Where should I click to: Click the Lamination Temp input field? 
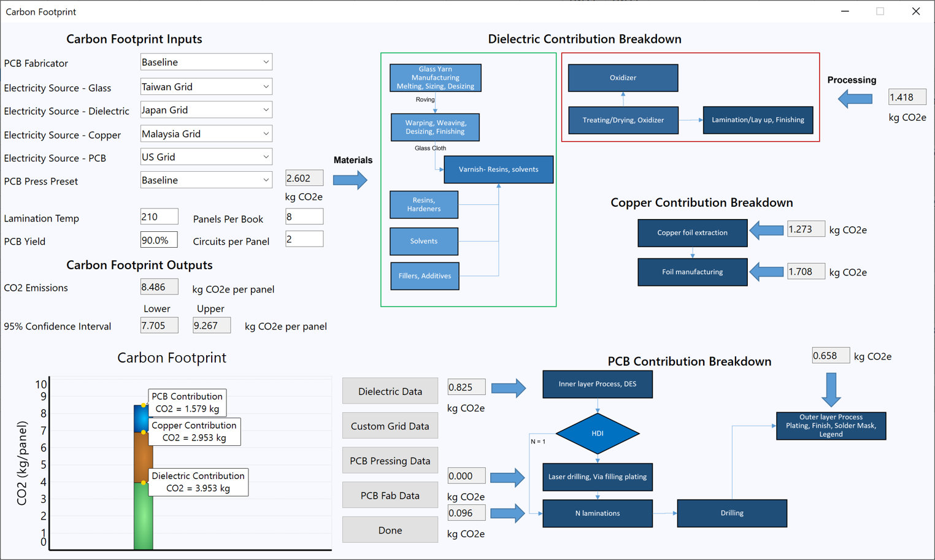tap(159, 217)
